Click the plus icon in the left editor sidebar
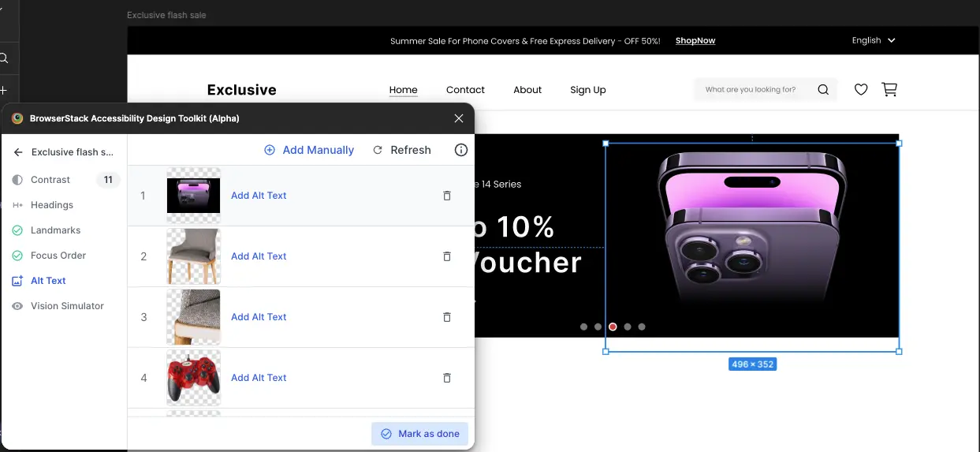This screenshot has height=452, width=980. [4, 91]
